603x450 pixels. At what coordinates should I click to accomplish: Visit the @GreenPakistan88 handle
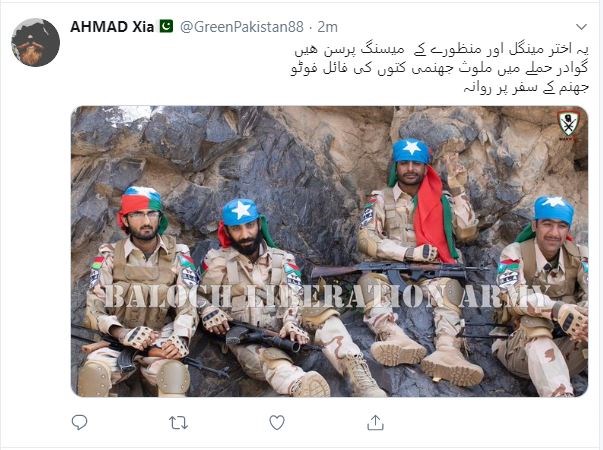[242, 27]
